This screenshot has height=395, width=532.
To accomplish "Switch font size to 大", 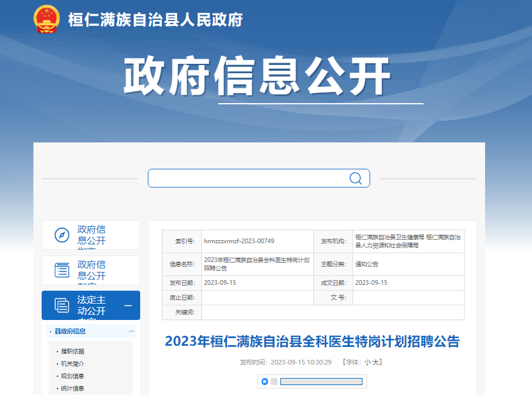I will [375, 362].
